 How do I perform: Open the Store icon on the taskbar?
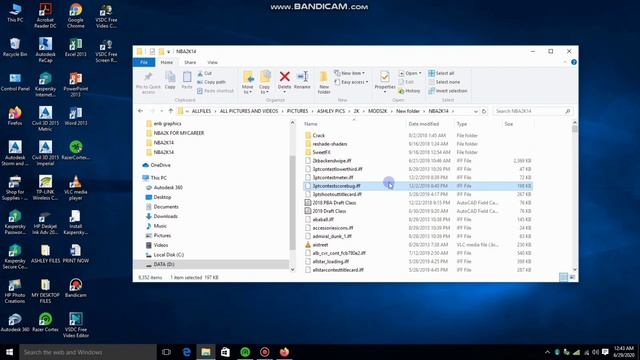coord(225,352)
